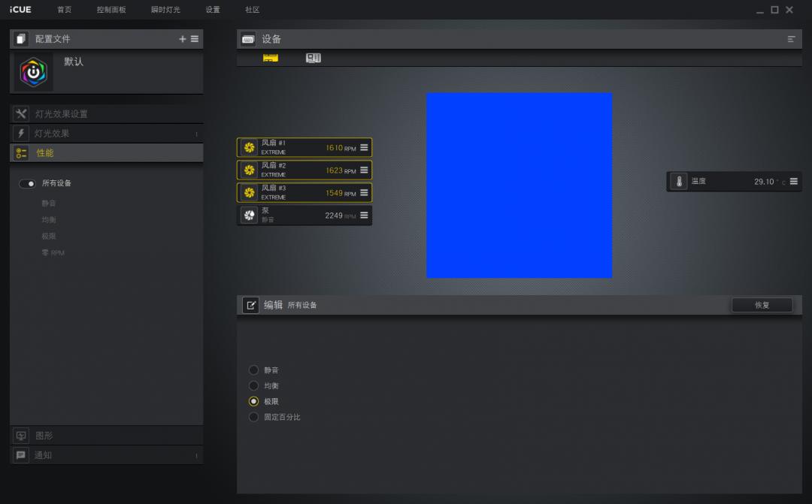Image resolution: width=812 pixels, height=504 pixels.
Task: Click the 风扇 #1 fan icon
Action: click(249, 147)
